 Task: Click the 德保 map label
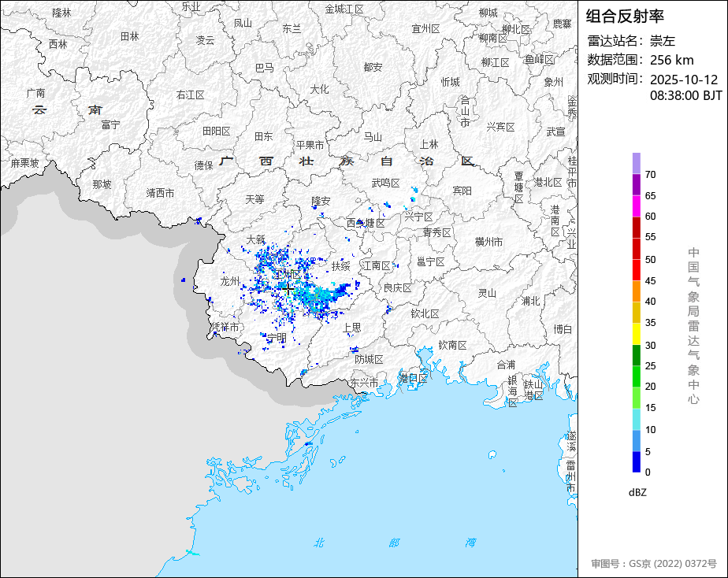tap(203, 165)
